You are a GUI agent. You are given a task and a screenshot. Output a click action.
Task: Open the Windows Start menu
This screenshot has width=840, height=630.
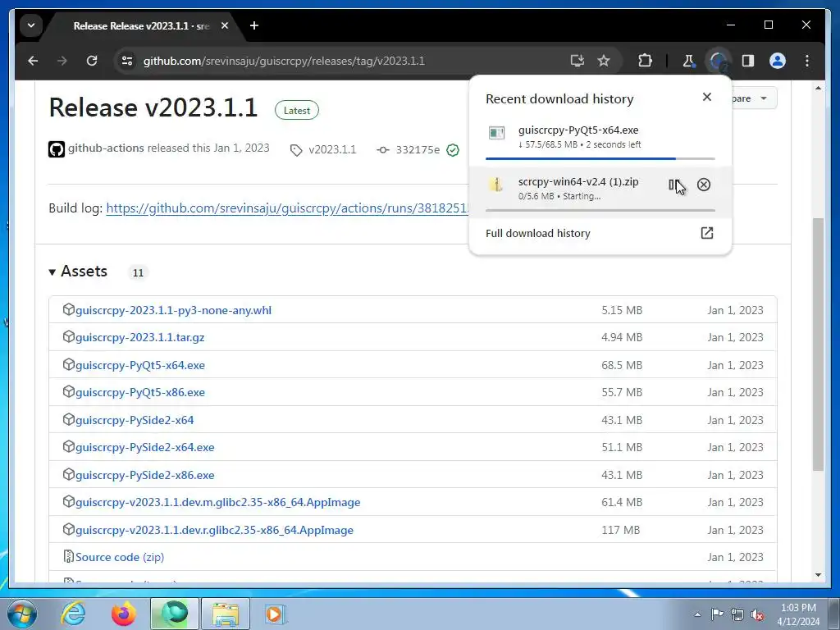[x=21, y=614]
